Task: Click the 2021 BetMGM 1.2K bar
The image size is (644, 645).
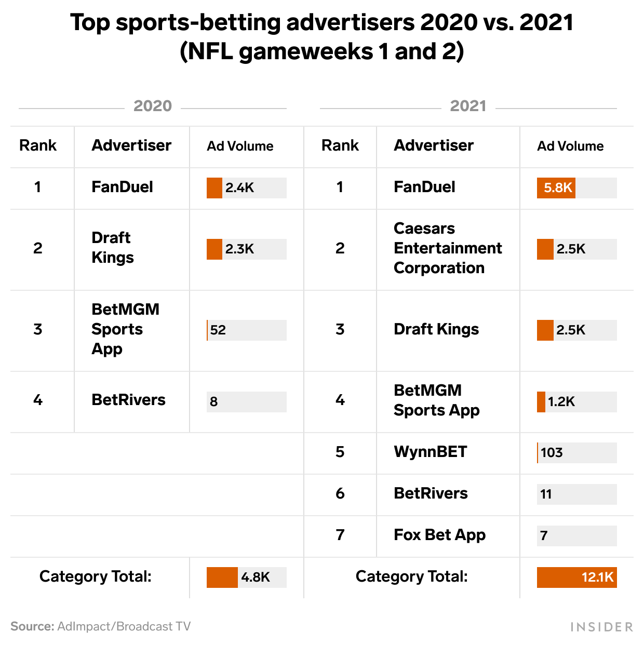Action: [577, 402]
